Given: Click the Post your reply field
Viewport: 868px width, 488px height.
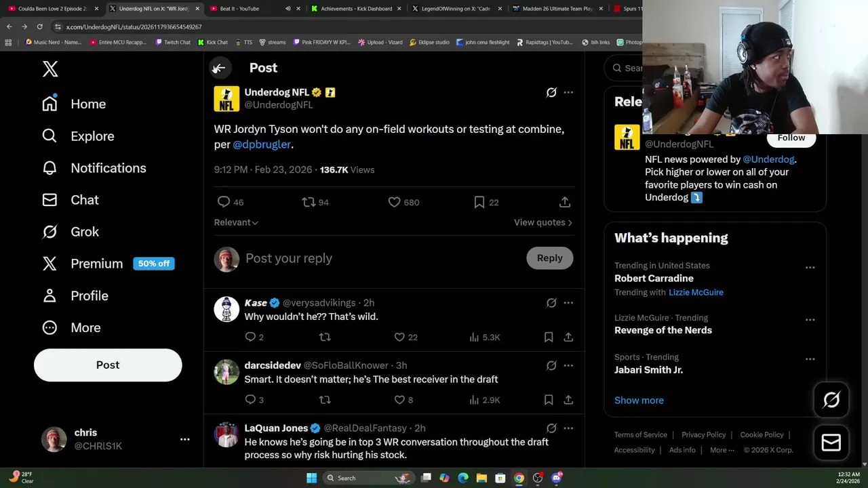Looking at the screenshot, I should coord(383,258).
